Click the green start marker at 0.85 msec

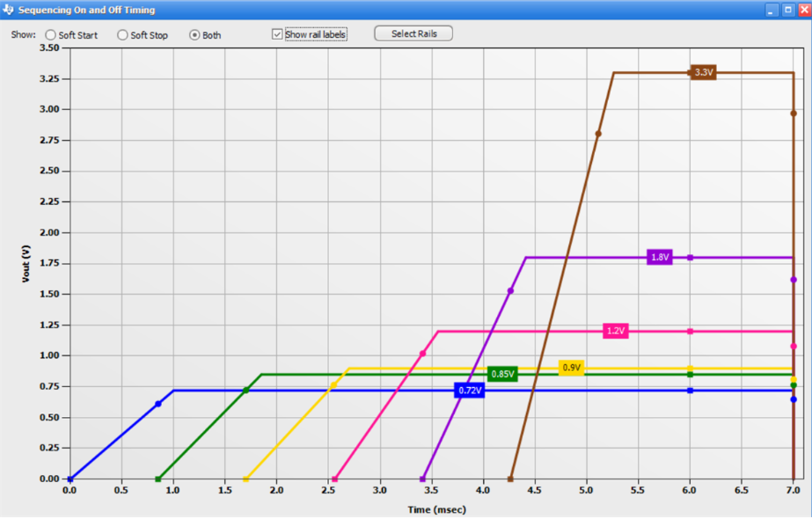point(158,479)
